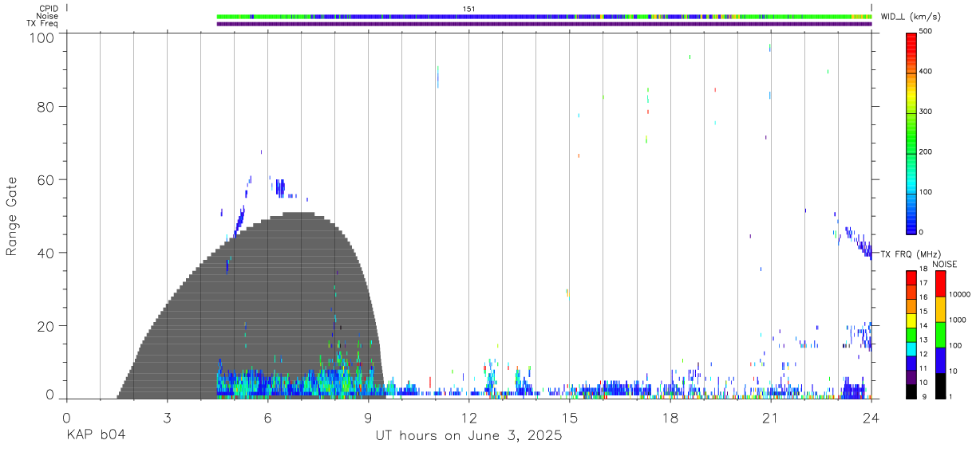This screenshot has width=980, height=452.
Task: Click the NOISE legend title
Action: click(x=944, y=264)
